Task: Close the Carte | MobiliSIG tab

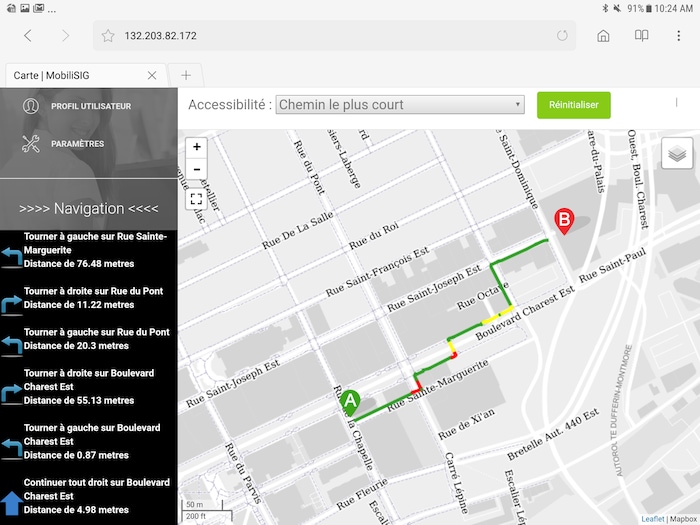Action: tap(152, 75)
